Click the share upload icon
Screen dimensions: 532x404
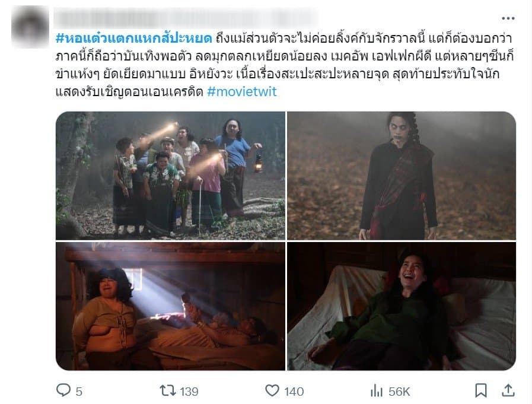508,390
